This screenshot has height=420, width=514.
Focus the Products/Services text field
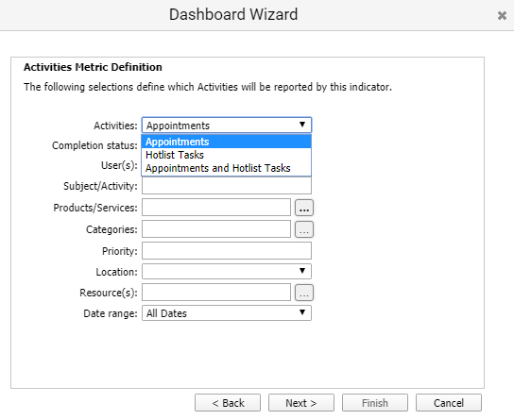coord(216,208)
